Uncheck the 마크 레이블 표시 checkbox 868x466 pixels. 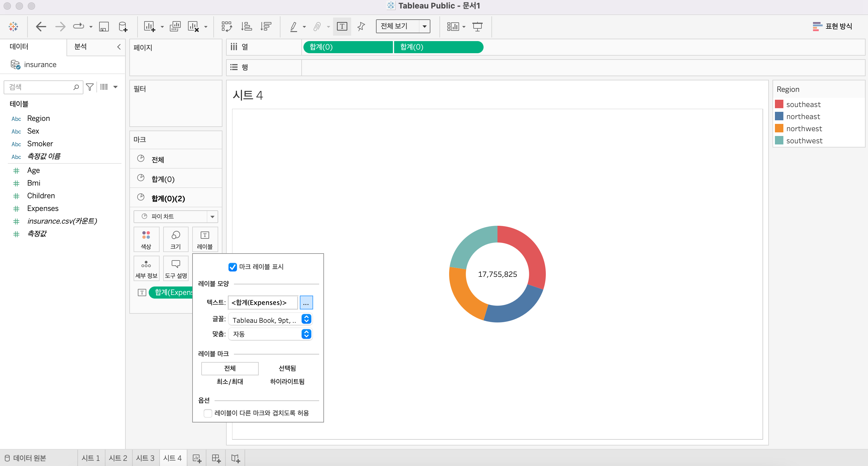click(x=232, y=267)
